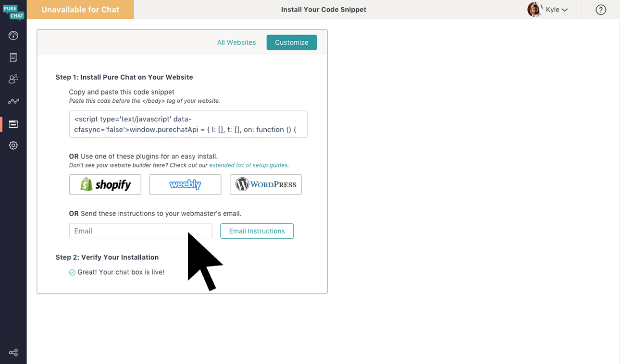Screen dimensions: 620x364
Task: Open extended list of setup guides link
Action: [x=248, y=165]
